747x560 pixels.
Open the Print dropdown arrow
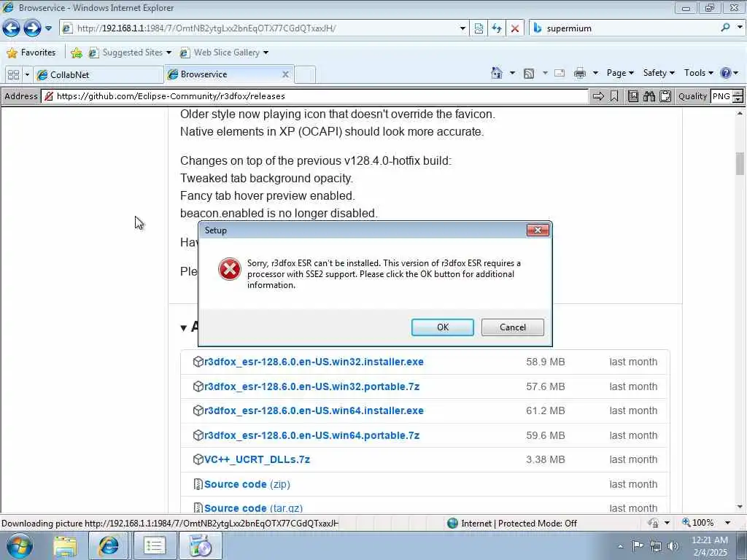click(595, 73)
